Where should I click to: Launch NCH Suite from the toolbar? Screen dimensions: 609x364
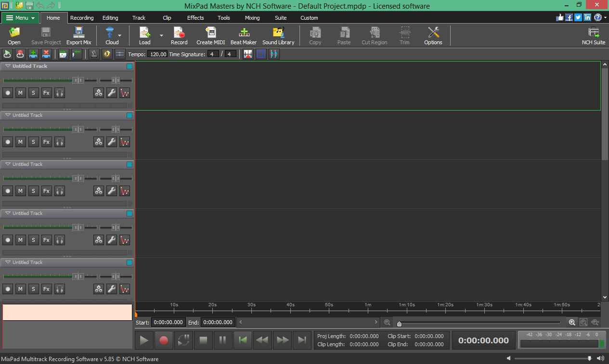click(x=593, y=36)
